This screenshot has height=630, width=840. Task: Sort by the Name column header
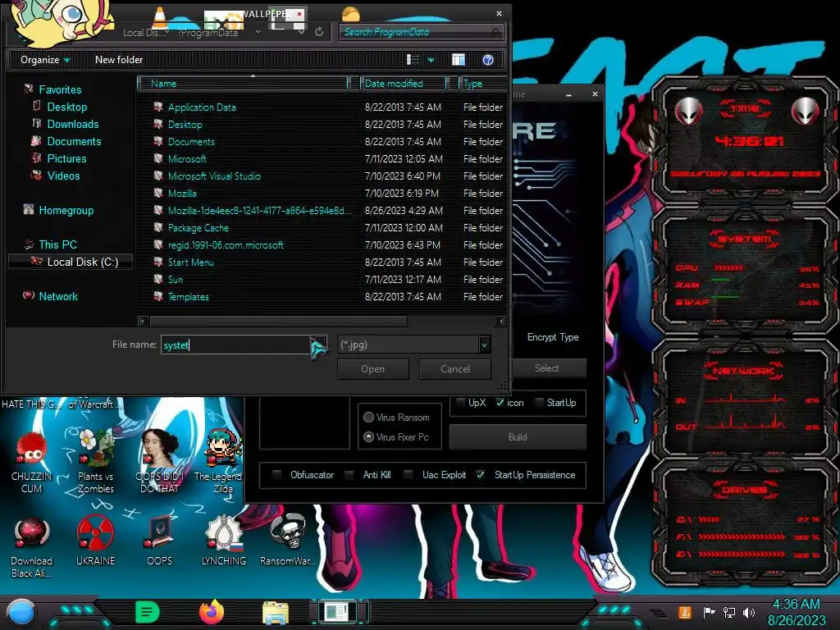point(243,84)
